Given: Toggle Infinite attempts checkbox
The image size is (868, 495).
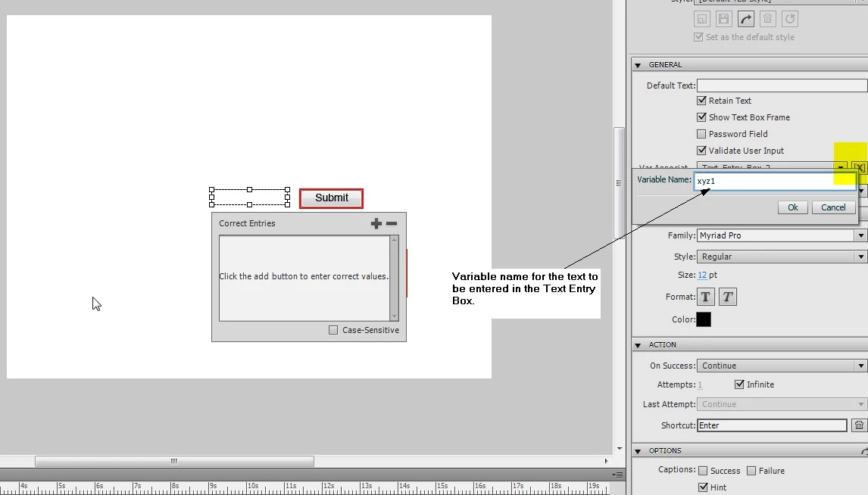Looking at the screenshot, I should click(x=739, y=384).
